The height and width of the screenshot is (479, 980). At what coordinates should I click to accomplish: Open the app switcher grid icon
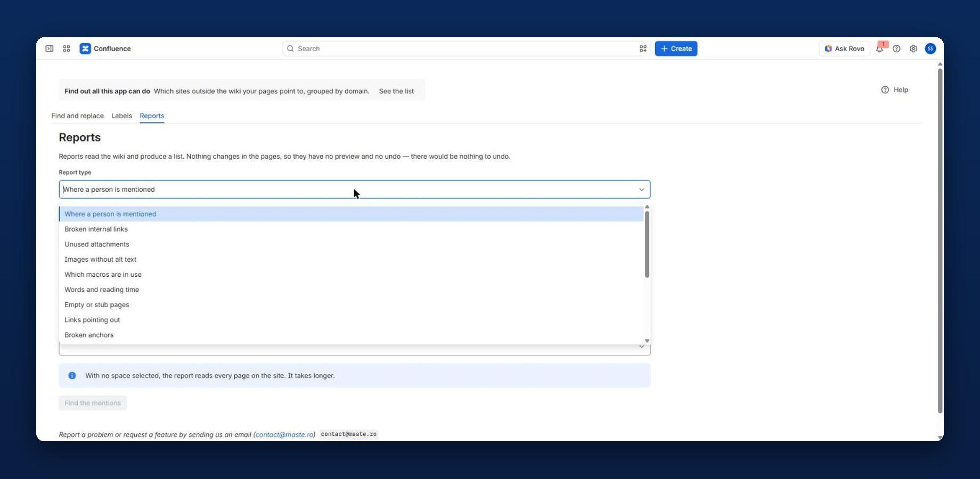(67, 48)
